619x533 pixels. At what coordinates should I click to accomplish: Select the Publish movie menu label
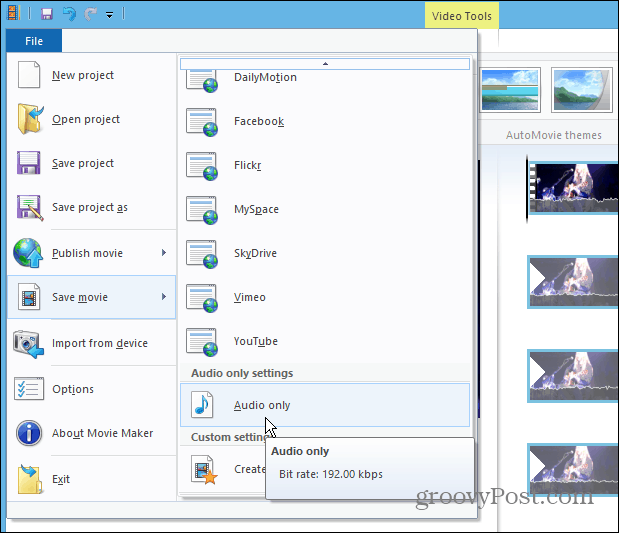tap(87, 253)
